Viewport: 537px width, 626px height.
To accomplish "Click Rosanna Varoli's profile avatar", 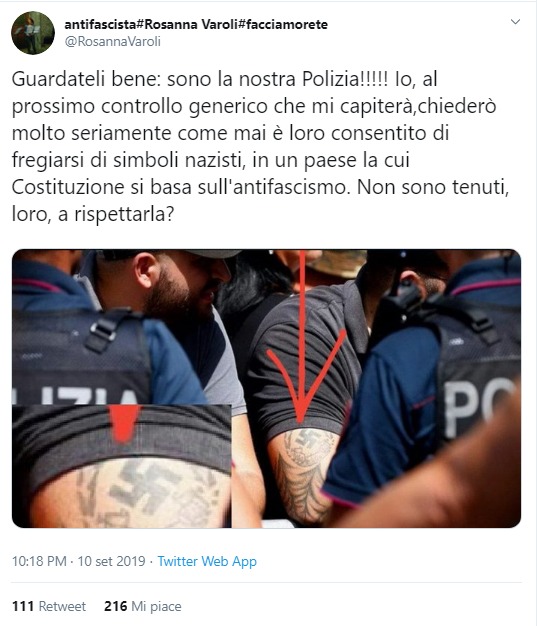I will pyautogui.click(x=33, y=33).
